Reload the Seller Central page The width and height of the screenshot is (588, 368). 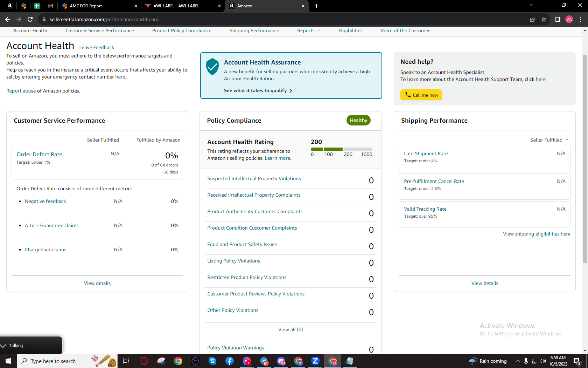tap(30, 19)
